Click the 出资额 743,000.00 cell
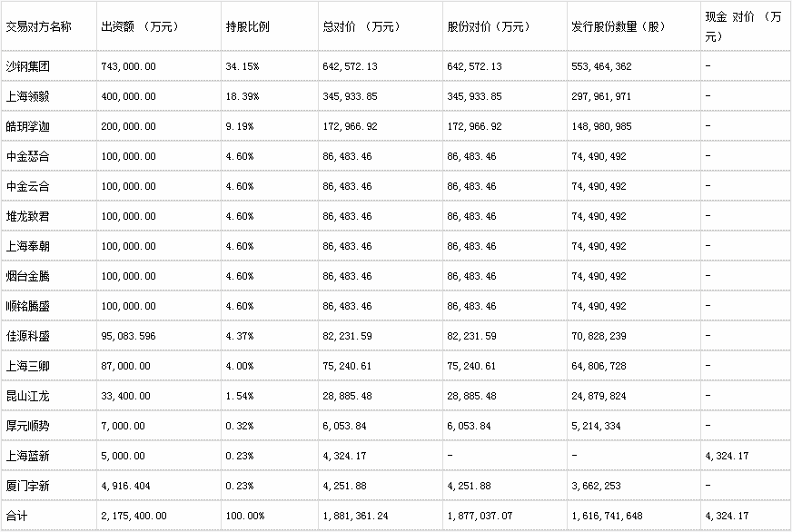The image size is (792, 532). 159,66
